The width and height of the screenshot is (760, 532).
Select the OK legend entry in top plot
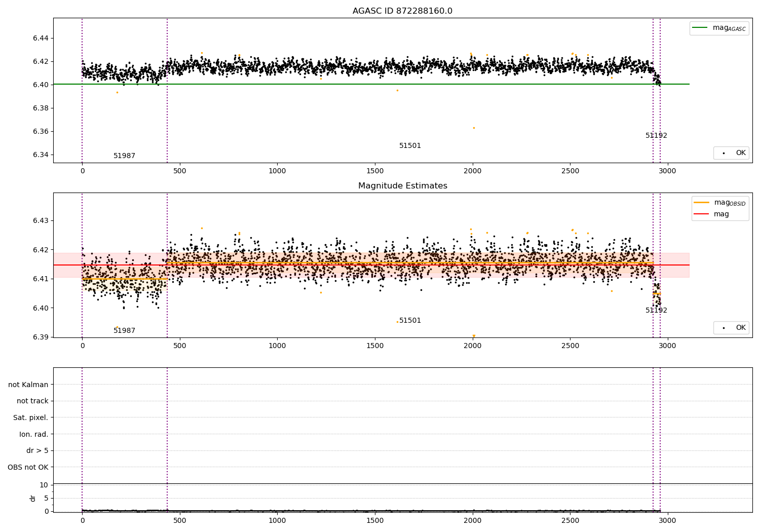(x=731, y=153)
